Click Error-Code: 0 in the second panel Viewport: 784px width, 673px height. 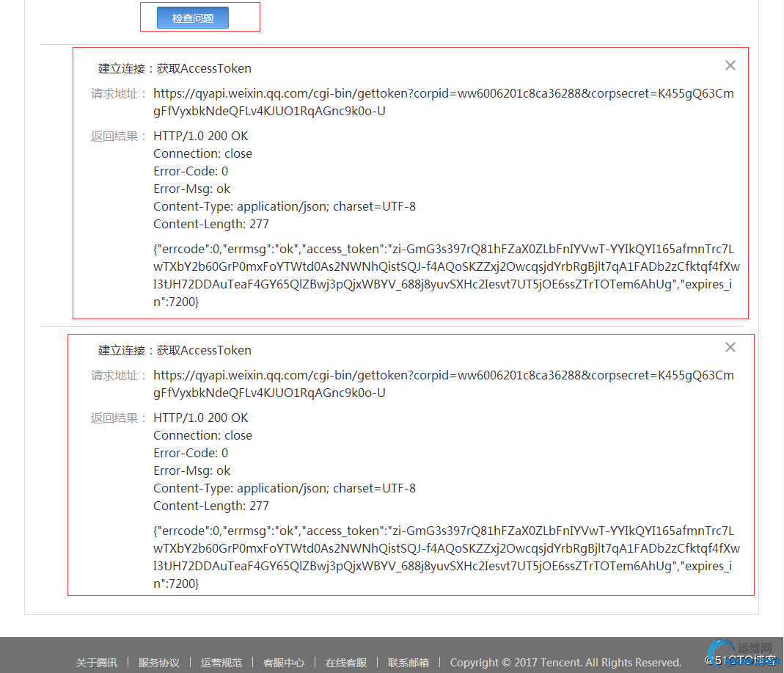pyautogui.click(x=191, y=454)
